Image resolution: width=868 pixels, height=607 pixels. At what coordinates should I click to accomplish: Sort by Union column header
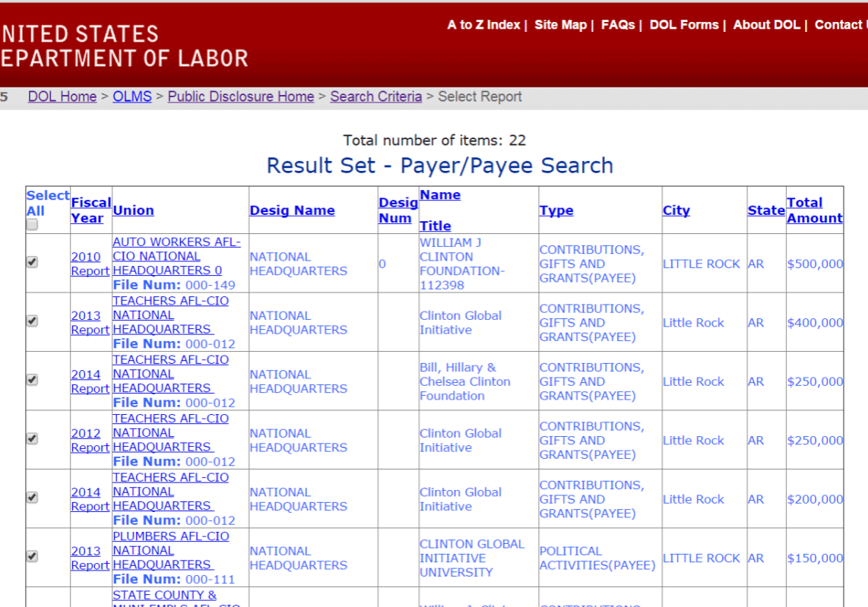coord(134,210)
